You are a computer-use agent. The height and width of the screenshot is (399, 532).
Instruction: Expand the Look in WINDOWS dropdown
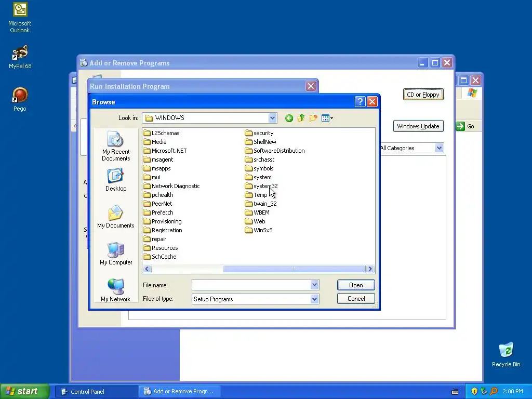tap(272, 118)
